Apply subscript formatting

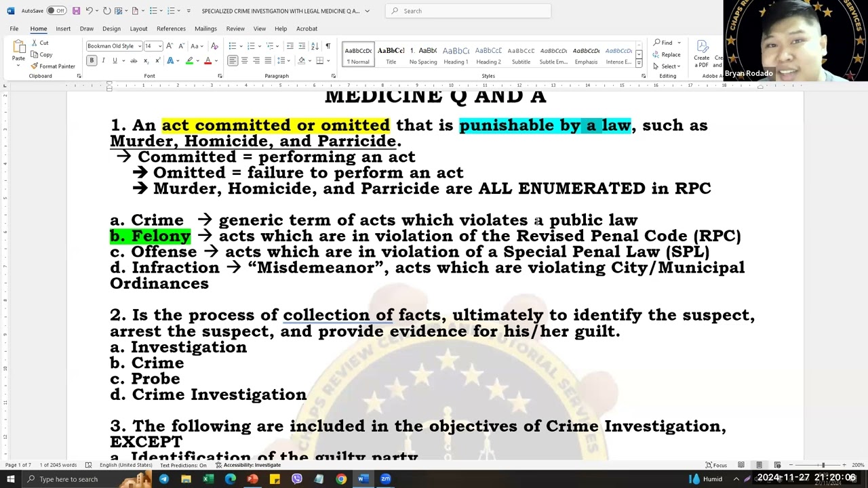(x=146, y=61)
